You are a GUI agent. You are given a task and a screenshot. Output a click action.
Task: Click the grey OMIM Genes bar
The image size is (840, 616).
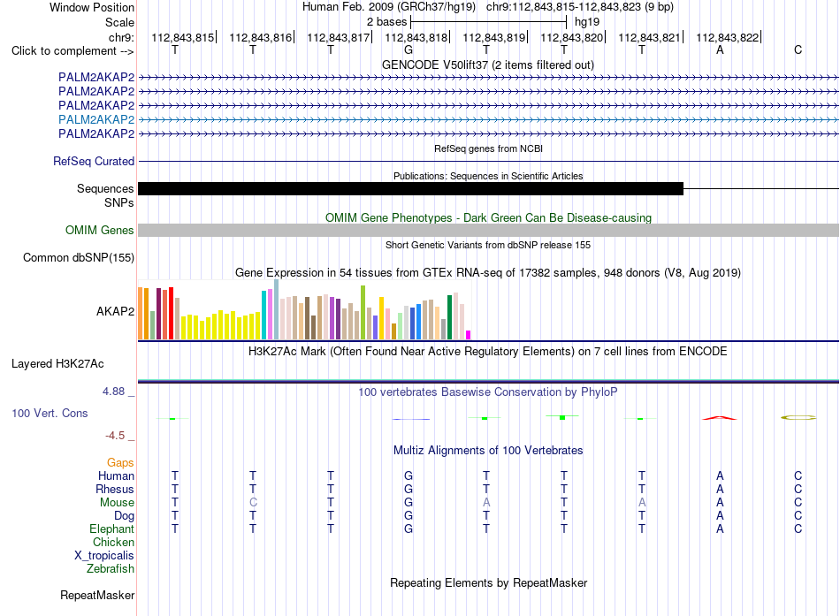[489, 231]
